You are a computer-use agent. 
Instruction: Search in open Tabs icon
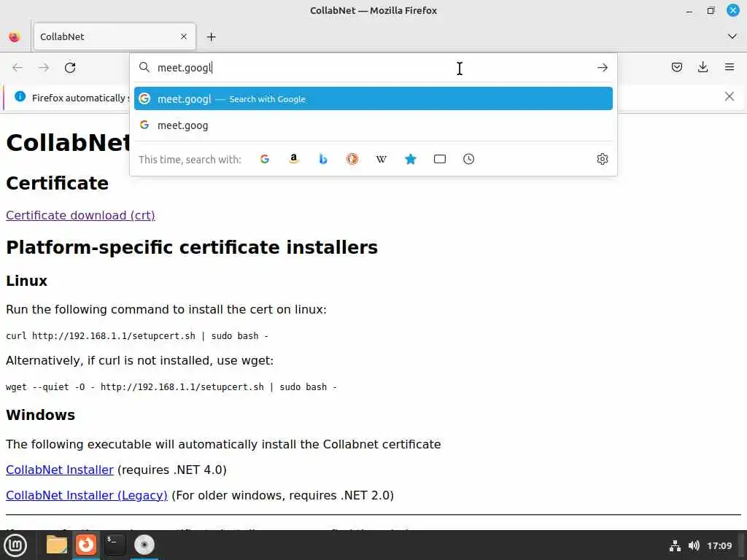click(x=440, y=159)
